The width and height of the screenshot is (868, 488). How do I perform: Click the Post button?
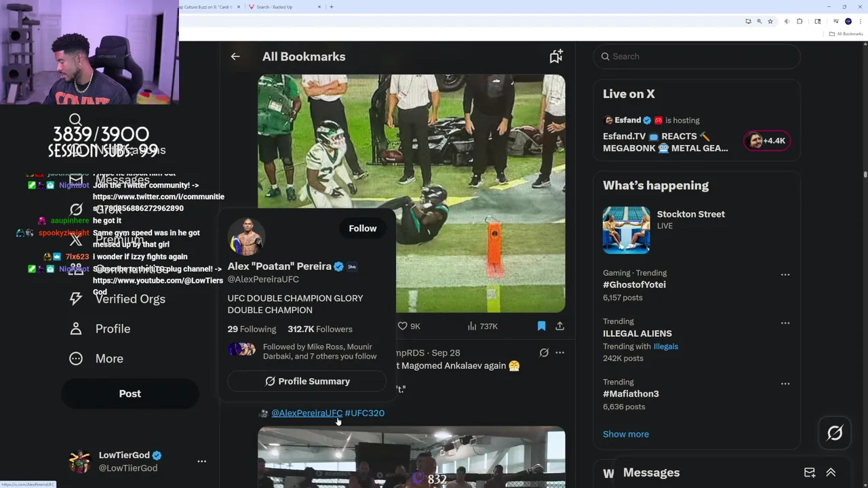[130, 394]
